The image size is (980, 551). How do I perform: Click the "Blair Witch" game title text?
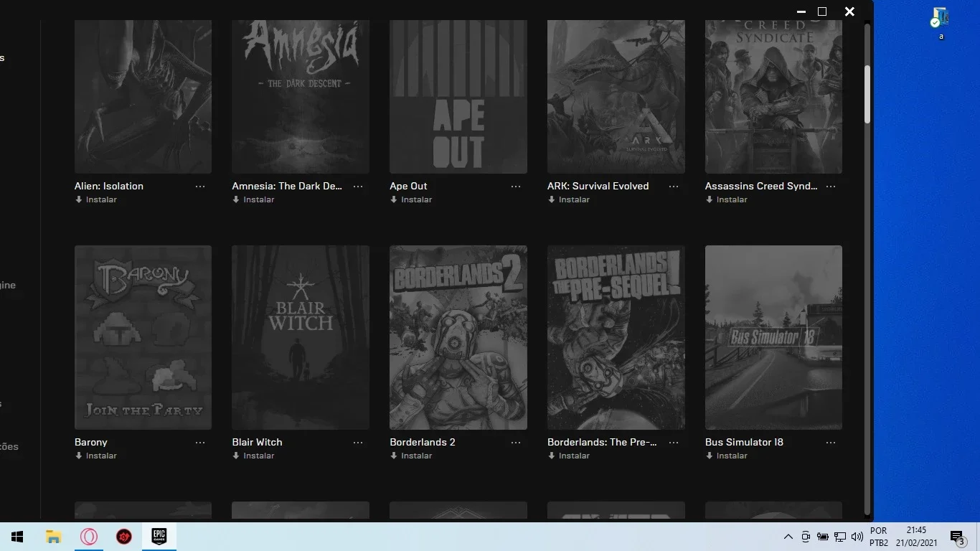pyautogui.click(x=257, y=442)
